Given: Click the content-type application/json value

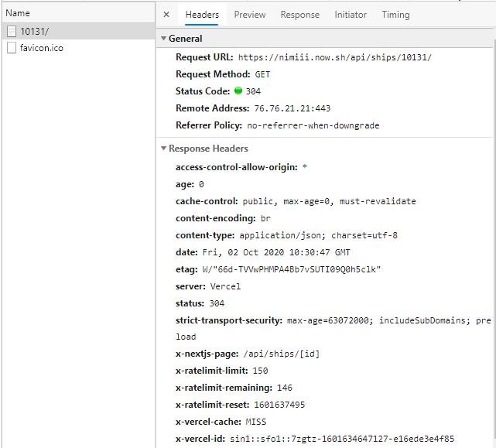Looking at the screenshot, I should point(318,236).
